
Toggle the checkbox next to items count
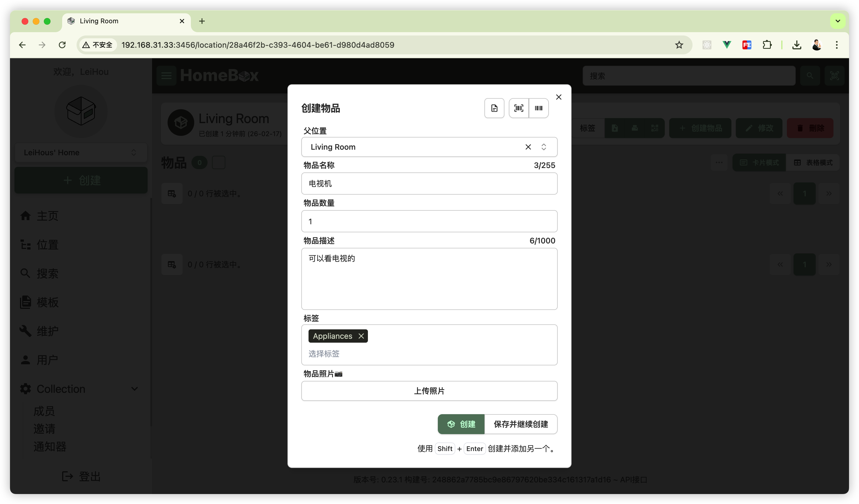tap(219, 162)
